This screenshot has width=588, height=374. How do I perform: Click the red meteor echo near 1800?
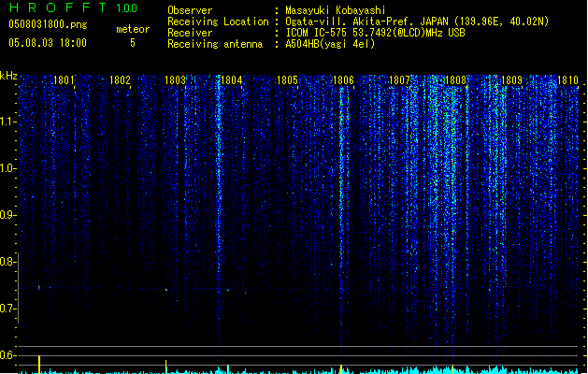coord(39,288)
